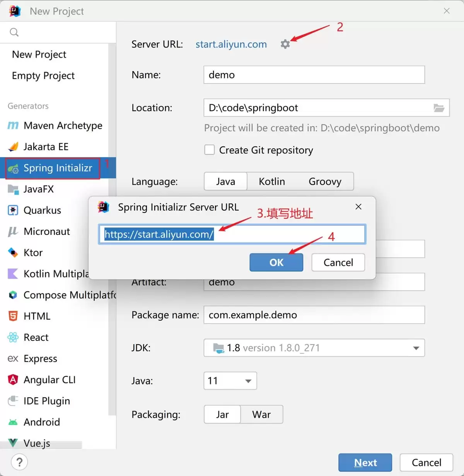Select Angular CLI generator label
The height and width of the screenshot is (476, 464).
[x=49, y=380]
